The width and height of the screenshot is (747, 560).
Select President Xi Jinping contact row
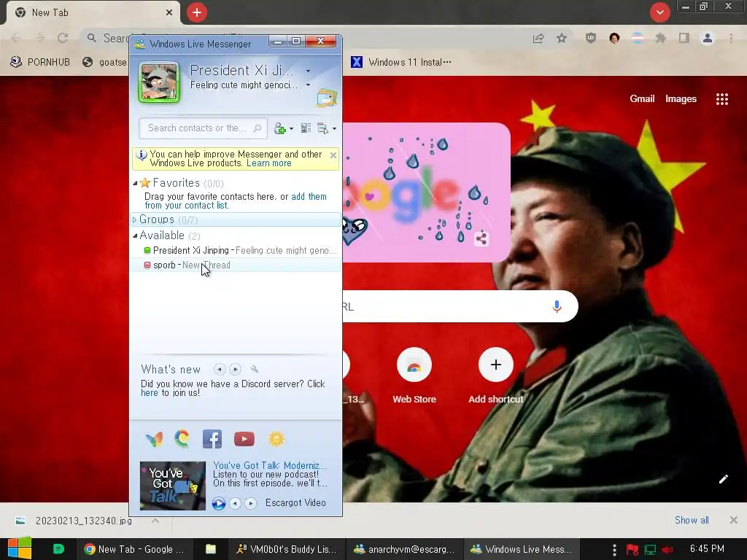coord(236,251)
